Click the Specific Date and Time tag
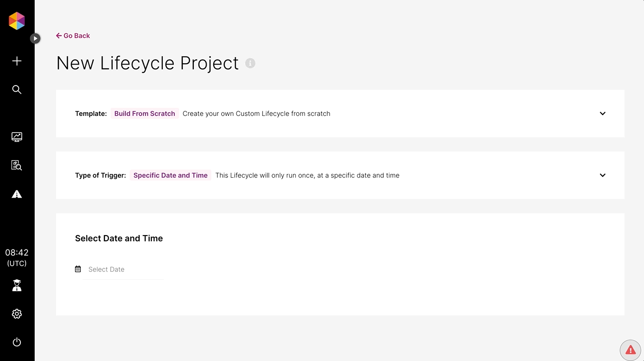Image resolution: width=644 pixels, height=361 pixels. tap(170, 175)
